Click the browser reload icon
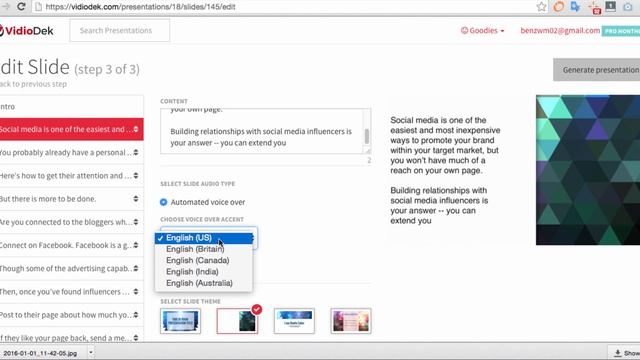The image size is (640, 360). point(21,7)
